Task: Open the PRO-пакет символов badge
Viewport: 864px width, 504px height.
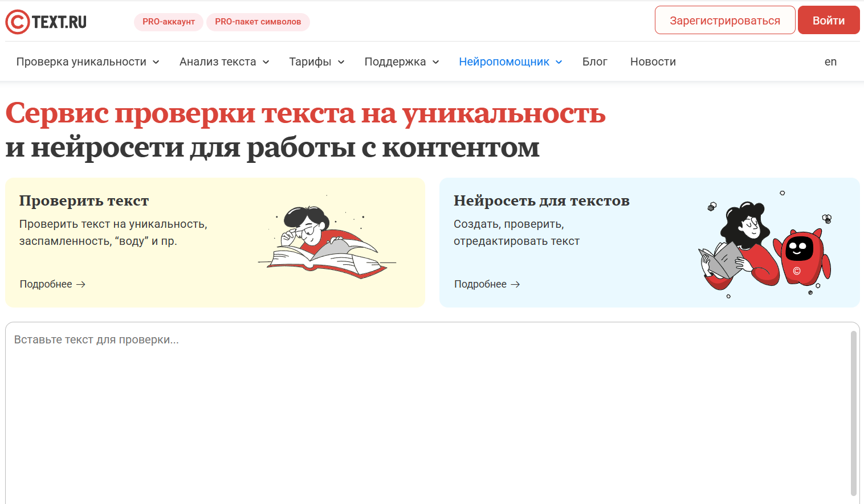Action: [x=258, y=22]
